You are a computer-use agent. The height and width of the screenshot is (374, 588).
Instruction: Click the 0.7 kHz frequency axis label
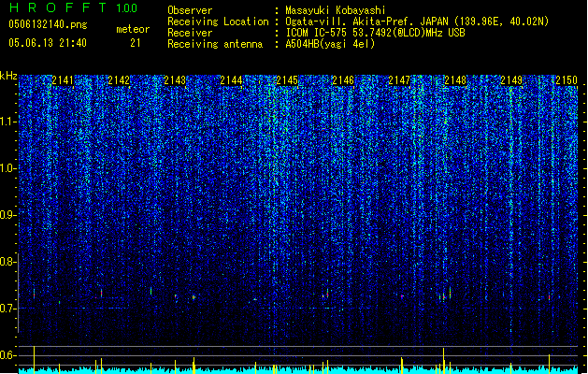pos(8,309)
